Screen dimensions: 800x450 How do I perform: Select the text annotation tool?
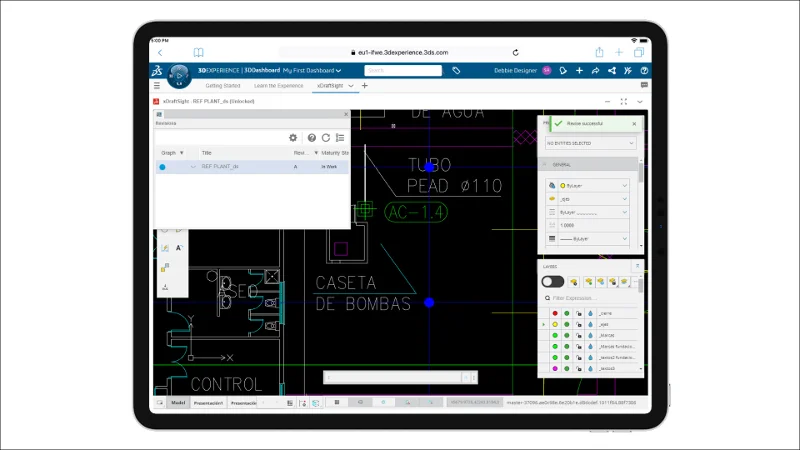pyautogui.click(x=179, y=248)
